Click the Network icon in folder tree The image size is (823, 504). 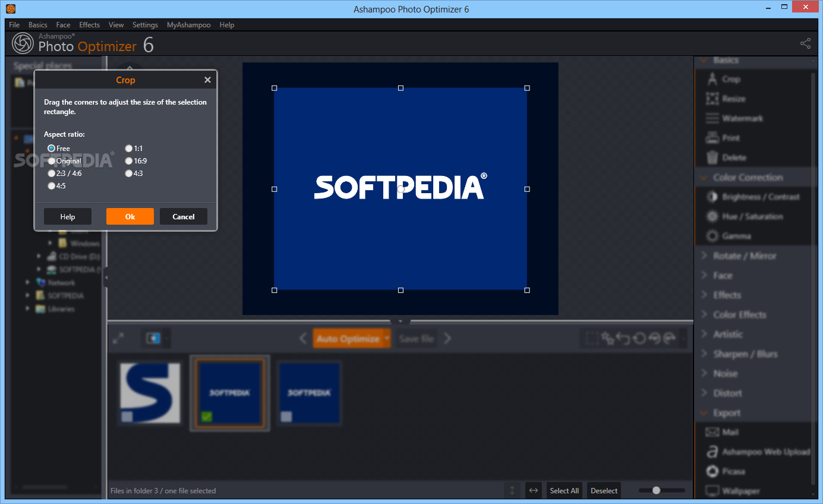40,282
